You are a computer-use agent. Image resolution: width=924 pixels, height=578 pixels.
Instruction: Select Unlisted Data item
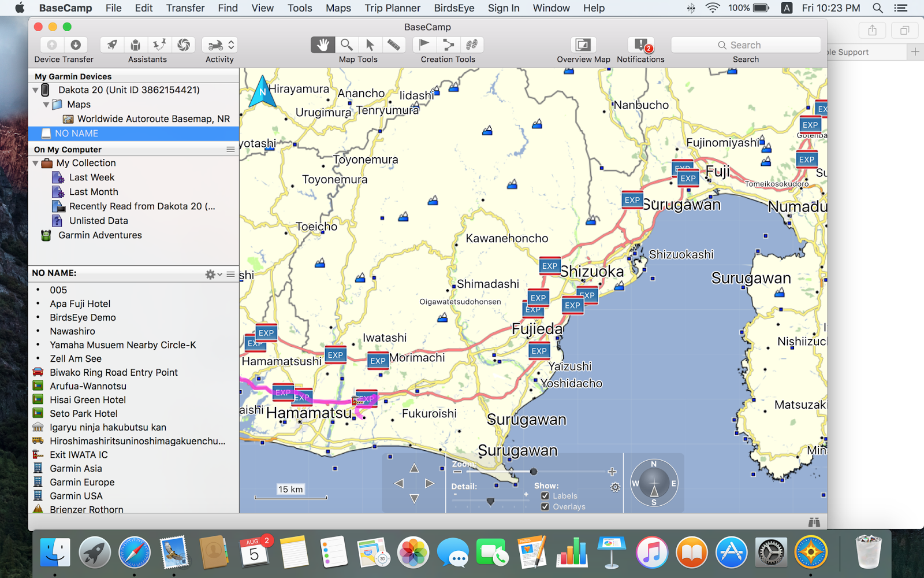(x=99, y=221)
